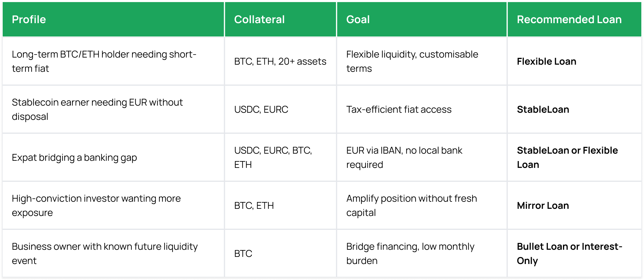Select the Bridge financing, low monthly burden goal
644x280 pixels.
410,253
